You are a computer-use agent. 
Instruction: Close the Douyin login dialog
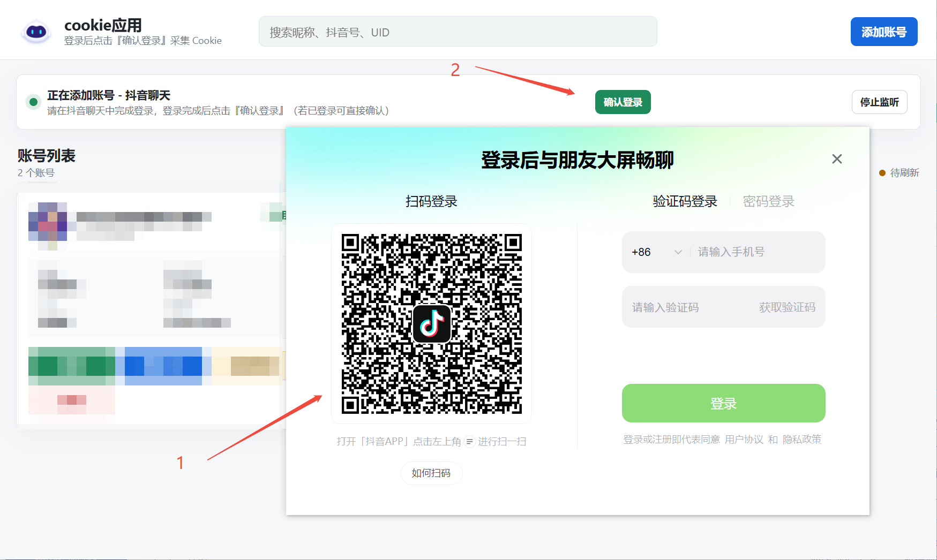(x=837, y=159)
